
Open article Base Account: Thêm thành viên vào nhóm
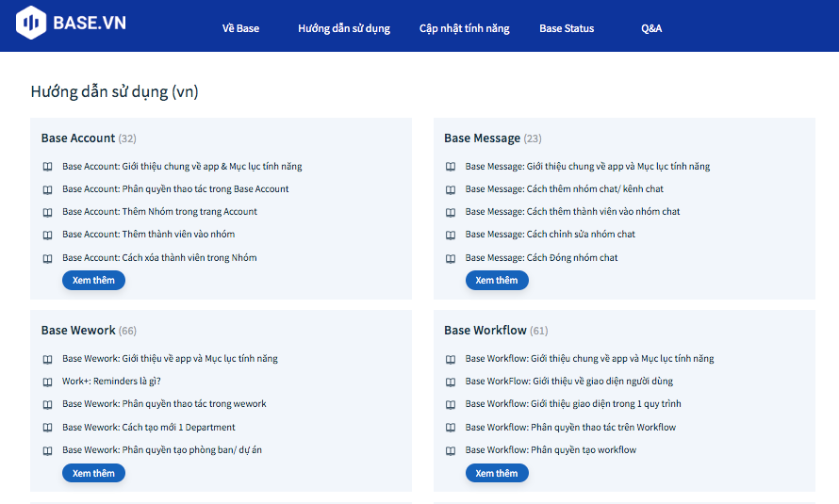tap(148, 234)
